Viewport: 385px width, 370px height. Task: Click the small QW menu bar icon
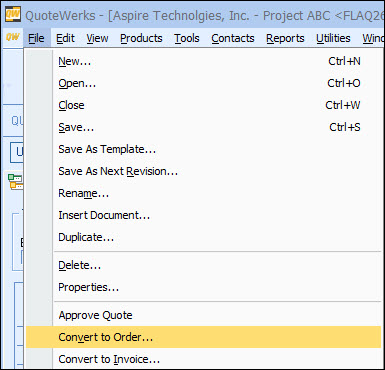(x=13, y=37)
